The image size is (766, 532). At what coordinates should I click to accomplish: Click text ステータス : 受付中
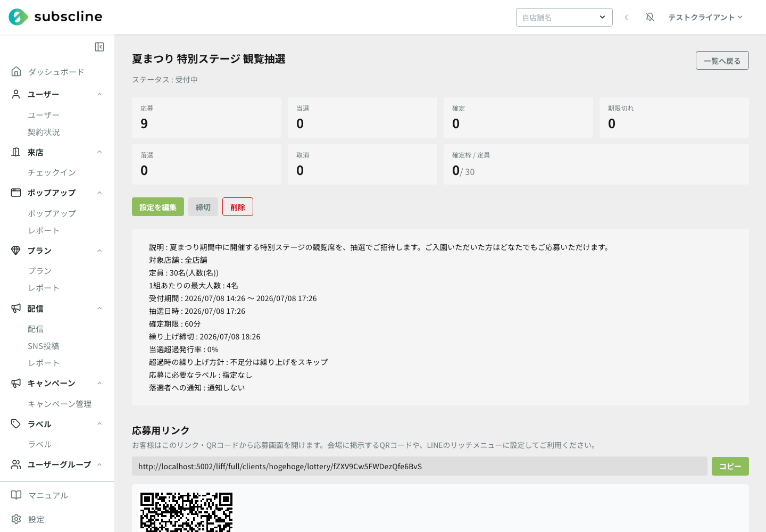click(x=165, y=80)
